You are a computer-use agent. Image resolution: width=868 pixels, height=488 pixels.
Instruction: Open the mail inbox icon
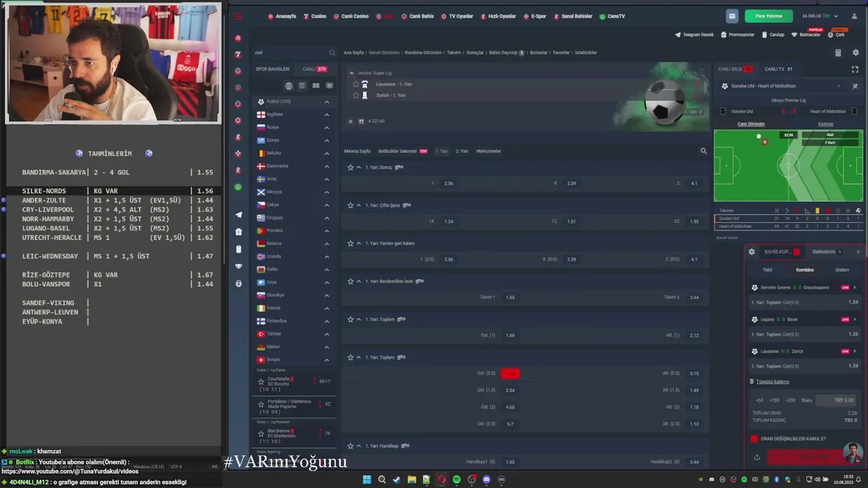coord(732,16)
